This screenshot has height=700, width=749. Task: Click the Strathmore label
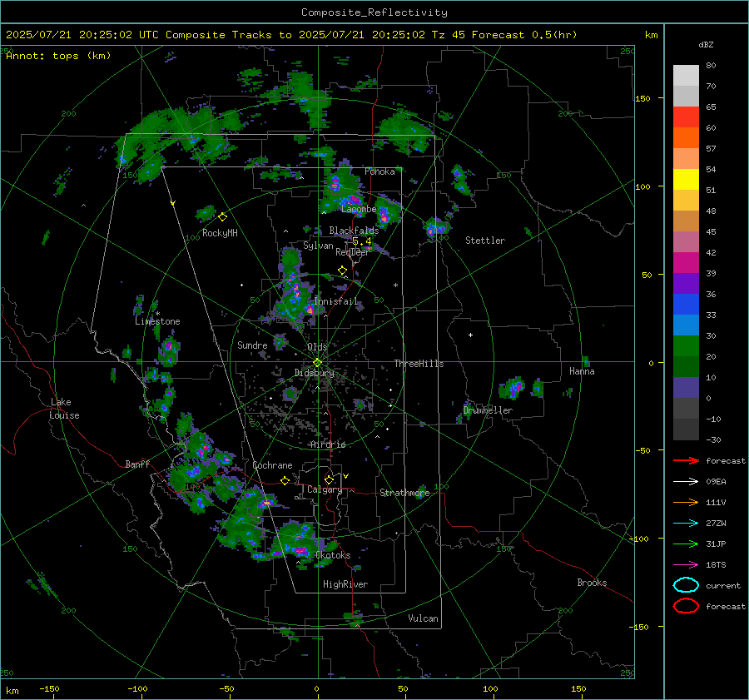tap(404, 493)
